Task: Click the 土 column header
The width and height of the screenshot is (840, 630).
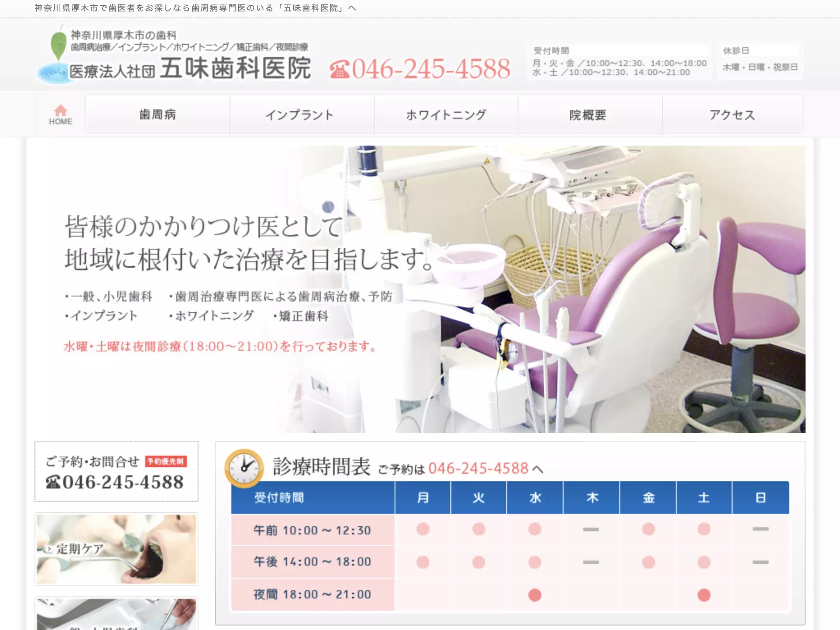Action: coord(704,498)
